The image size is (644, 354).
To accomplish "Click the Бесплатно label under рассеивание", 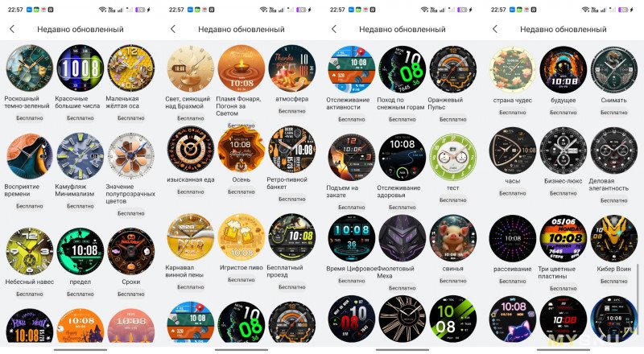I will pos(513,281).
